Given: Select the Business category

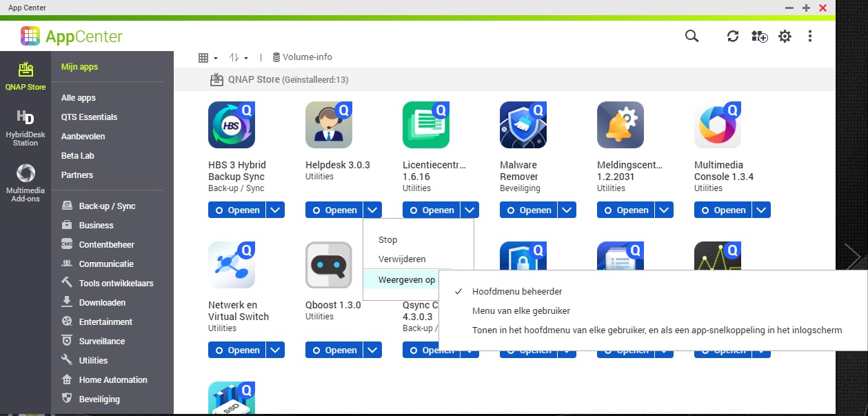Looking at the screenshot, I should (x=96, y=226).
